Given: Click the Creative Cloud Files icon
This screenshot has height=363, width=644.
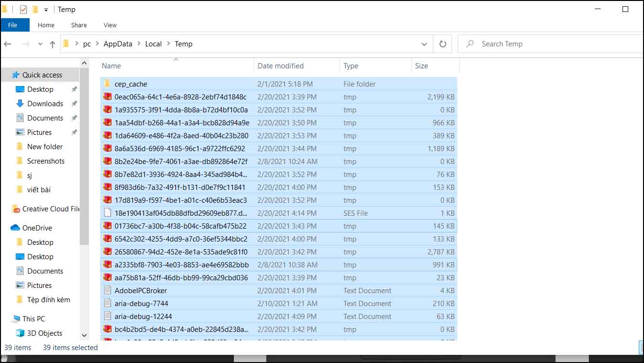Looking at the screenshot, I should [17, 209].
